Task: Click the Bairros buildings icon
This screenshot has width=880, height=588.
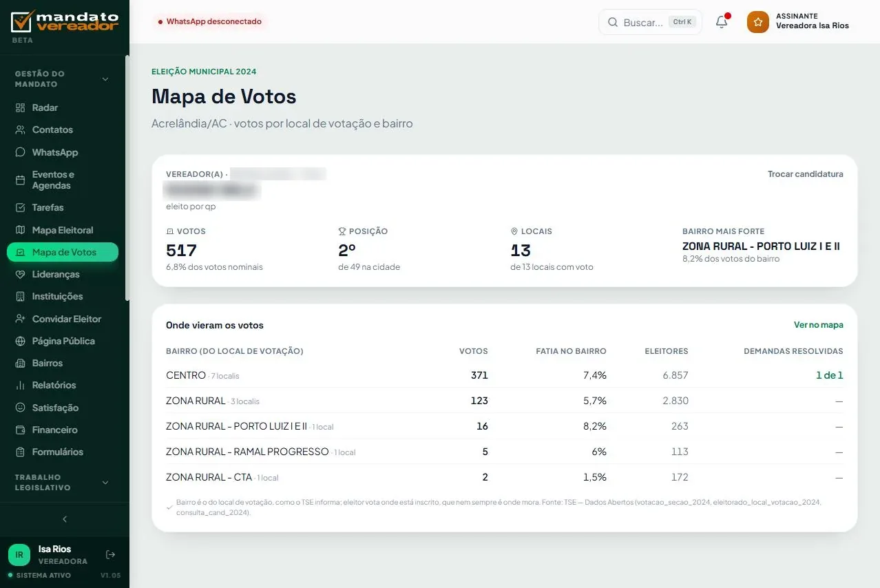Action: (x=20, y=363)
